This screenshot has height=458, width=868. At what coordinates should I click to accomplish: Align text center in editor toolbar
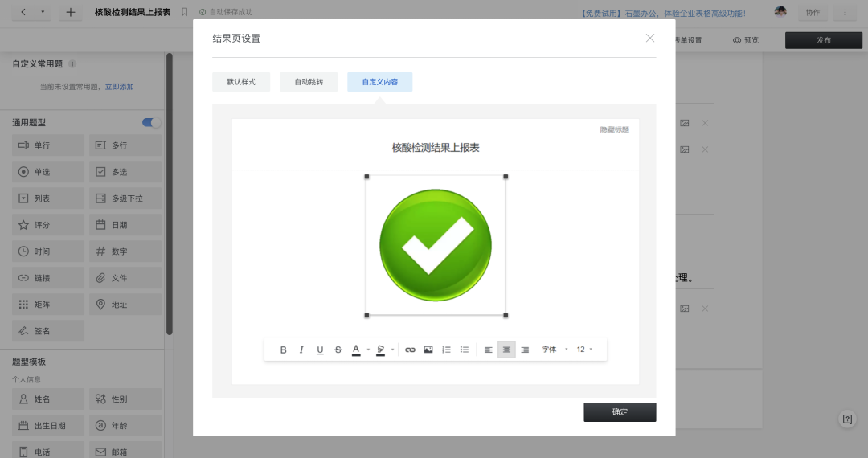(506, 350)
